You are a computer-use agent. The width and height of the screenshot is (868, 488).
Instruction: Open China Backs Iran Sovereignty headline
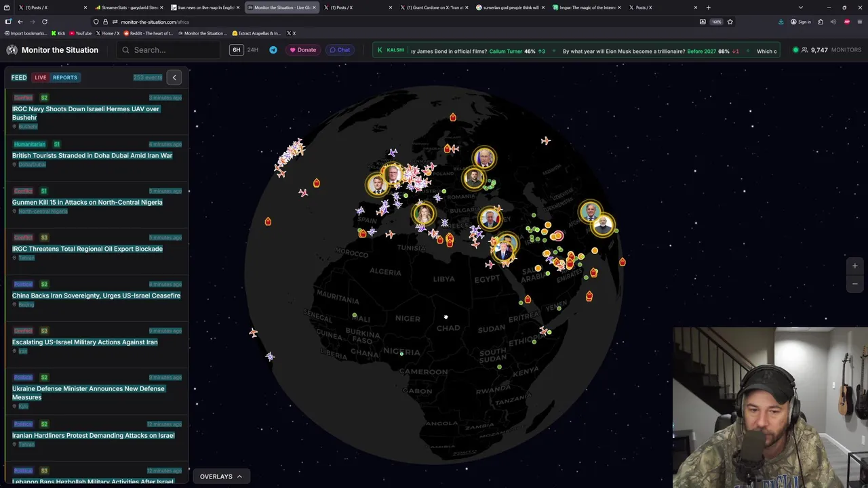[x=96, y=296]
